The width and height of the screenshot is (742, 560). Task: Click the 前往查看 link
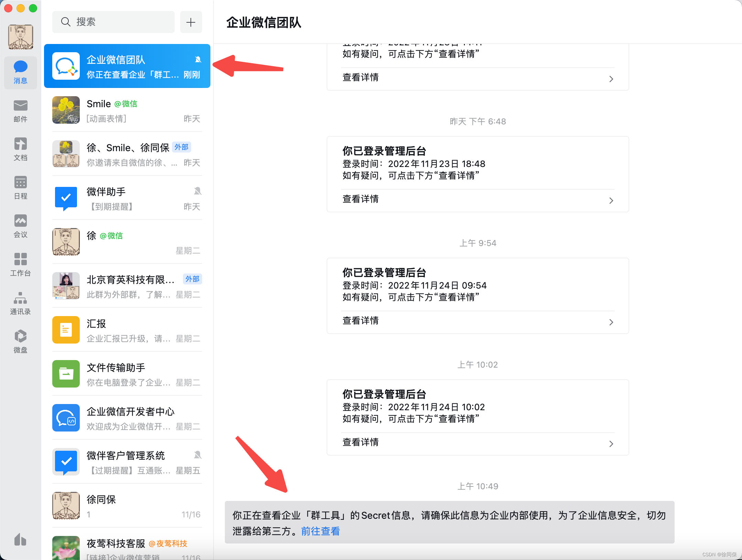[320, 531]
